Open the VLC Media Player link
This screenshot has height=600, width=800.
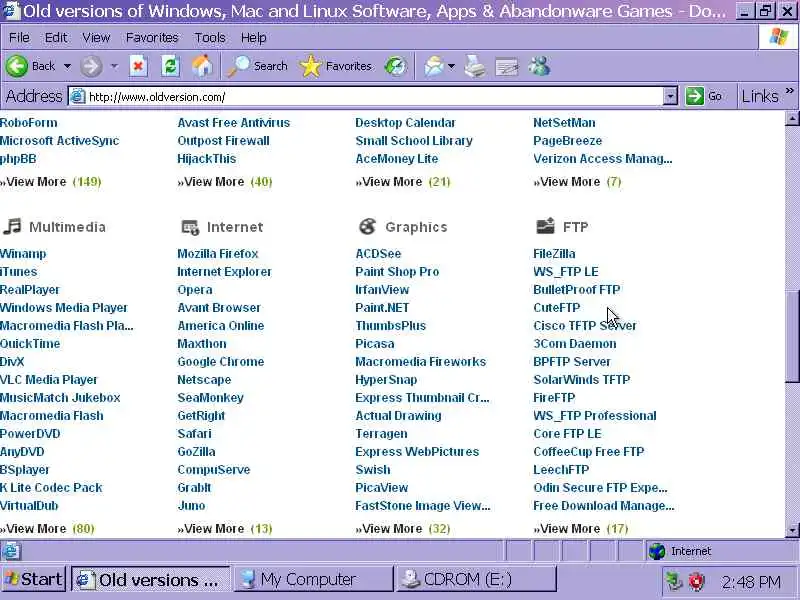(48, 380)
